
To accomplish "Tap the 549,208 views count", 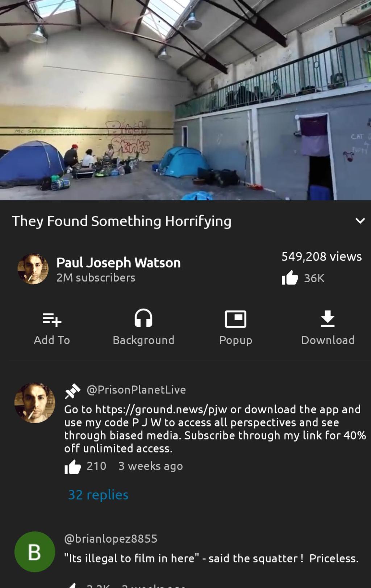I will [322, 257].
